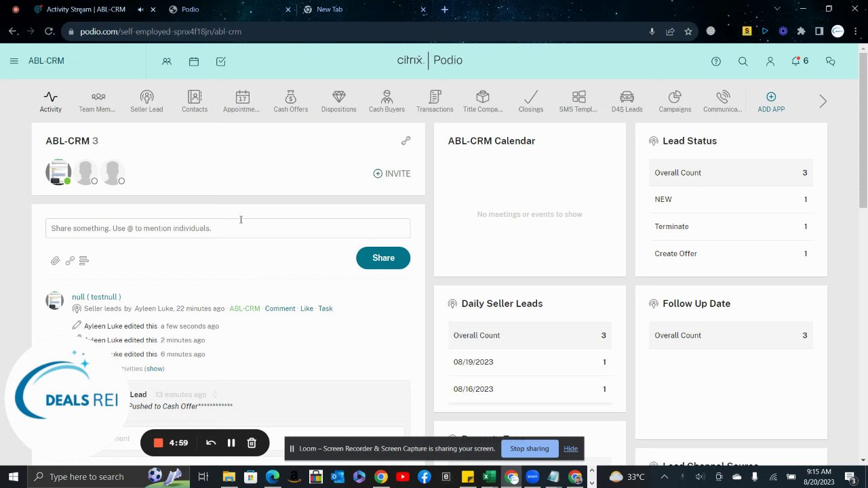The width and height of the screenshot is (868, 488).
Task: Click the INVITE button
Action: click(x=392, y=174)
